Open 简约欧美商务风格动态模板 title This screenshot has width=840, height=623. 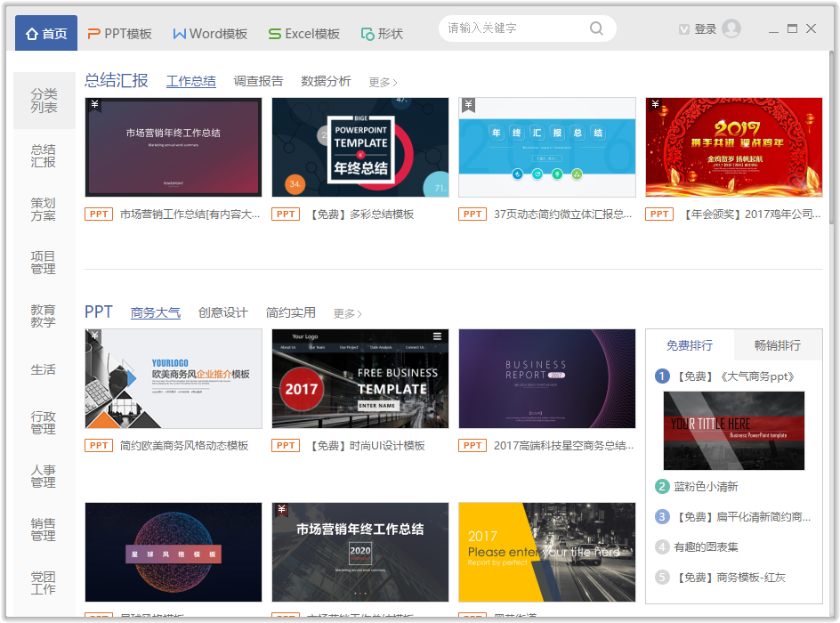click(184, 446)
